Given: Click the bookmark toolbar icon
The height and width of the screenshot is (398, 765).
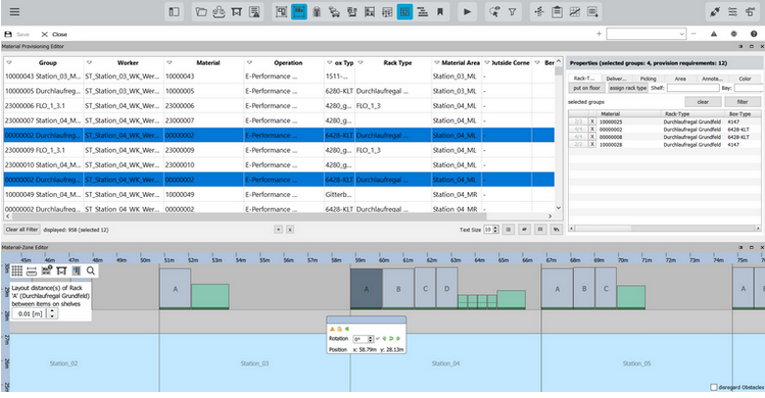Looking at the screenshot, I should (440, 12).
